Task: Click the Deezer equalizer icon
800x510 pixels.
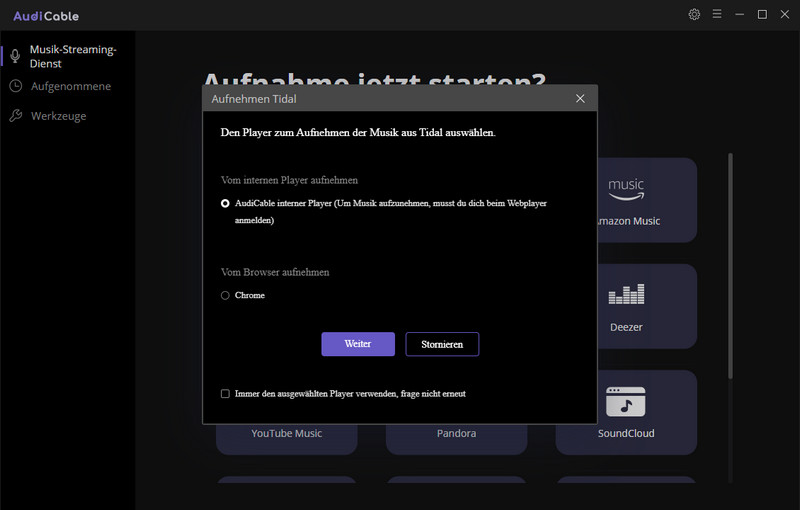Action: [626, 294]
